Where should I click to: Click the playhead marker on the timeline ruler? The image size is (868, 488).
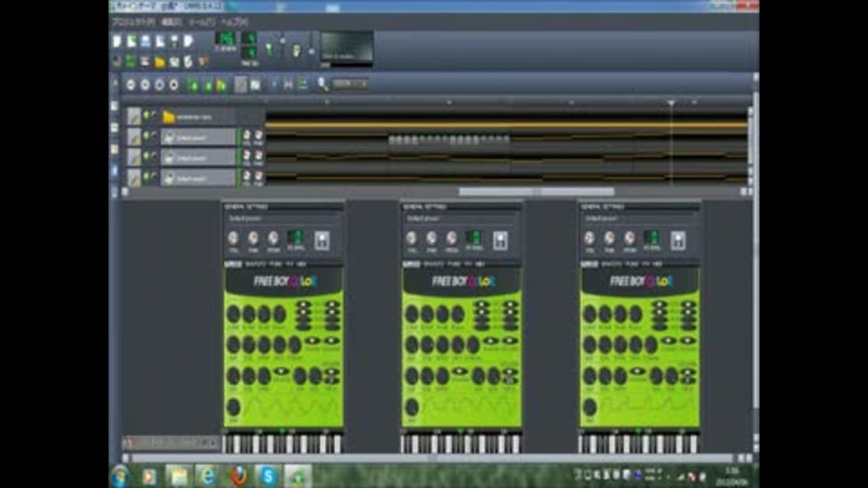coord(671,103)
